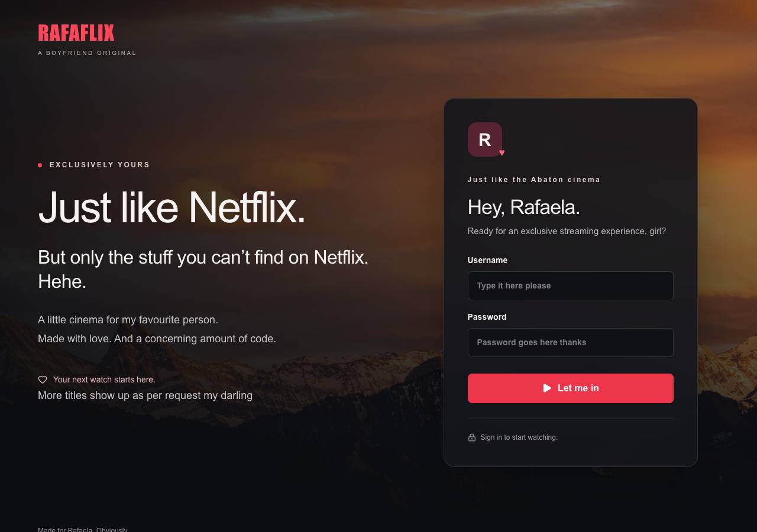This screenshot has width=757, height=532.
Task: Click the 'Hey, Rafaela.' greeting
Action: [524, 207]
